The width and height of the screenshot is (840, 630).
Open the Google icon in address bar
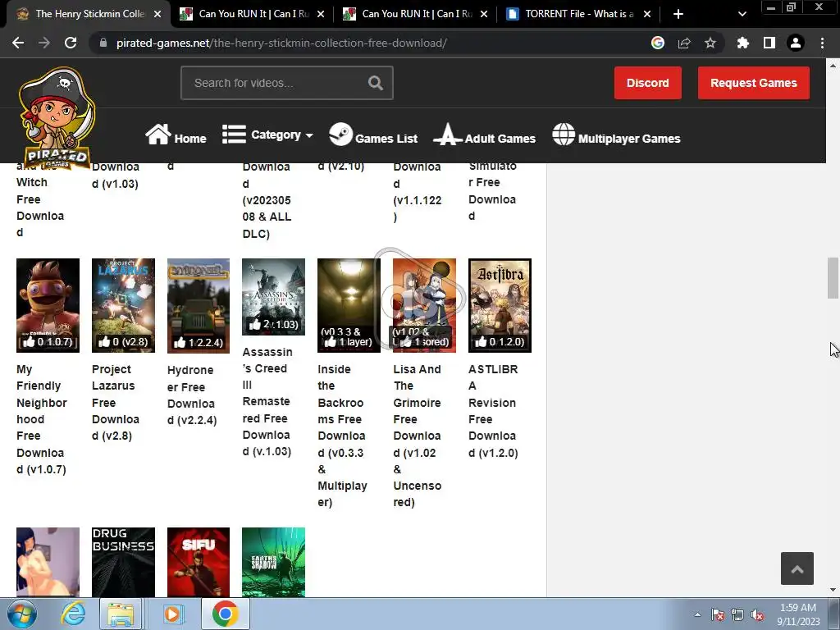pyautogui.click(x=658, y=43)
